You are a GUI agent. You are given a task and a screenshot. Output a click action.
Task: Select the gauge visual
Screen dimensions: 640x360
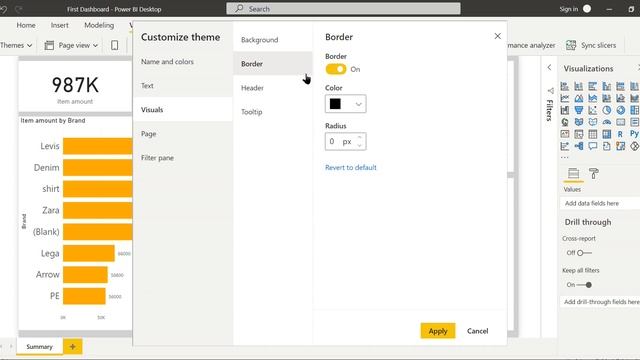tap(607, 122)
